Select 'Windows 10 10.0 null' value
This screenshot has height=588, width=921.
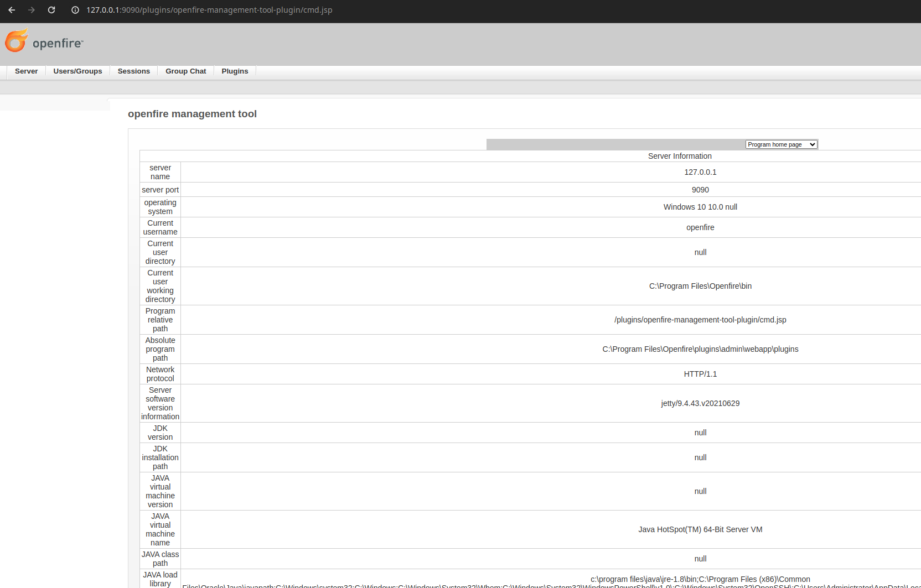click(700, 207)
